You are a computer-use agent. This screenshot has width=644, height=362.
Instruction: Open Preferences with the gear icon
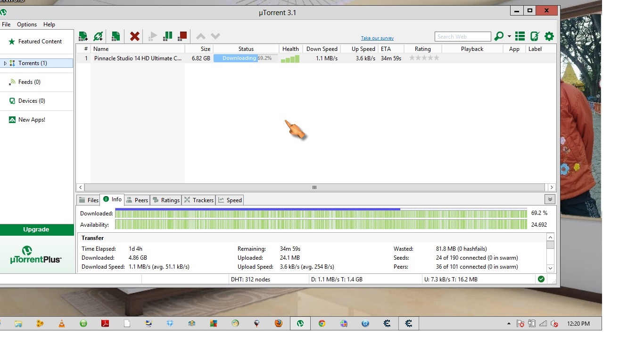pyautogui.click(x=549, y=36)
